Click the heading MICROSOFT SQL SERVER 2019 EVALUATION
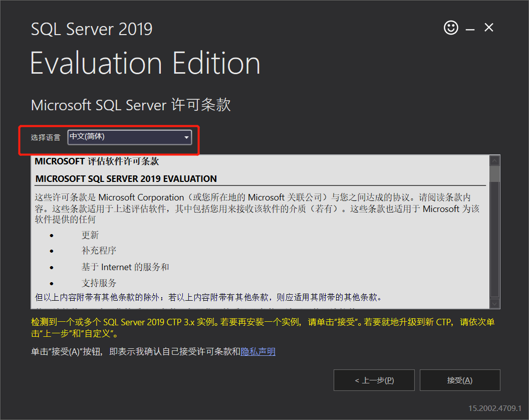 pos(126,178)
